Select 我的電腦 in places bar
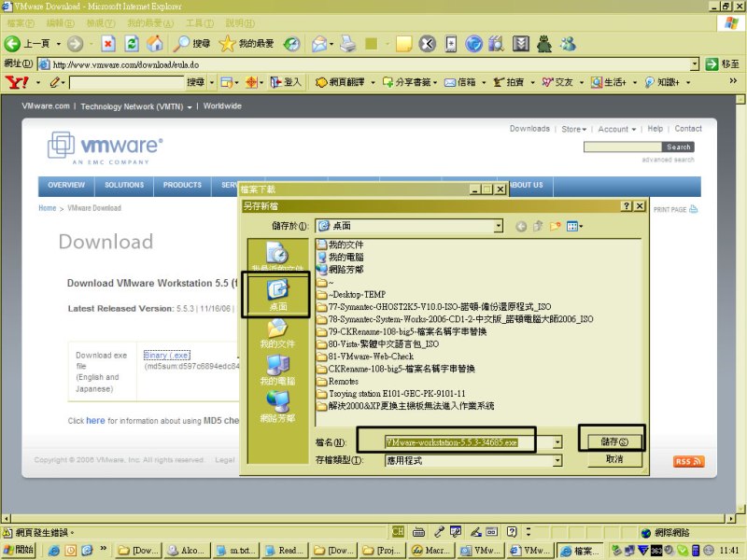 [277, 370]
